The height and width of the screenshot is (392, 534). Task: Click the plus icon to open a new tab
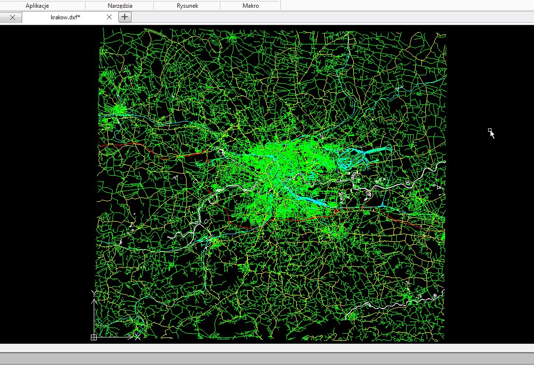pos(125,16)
